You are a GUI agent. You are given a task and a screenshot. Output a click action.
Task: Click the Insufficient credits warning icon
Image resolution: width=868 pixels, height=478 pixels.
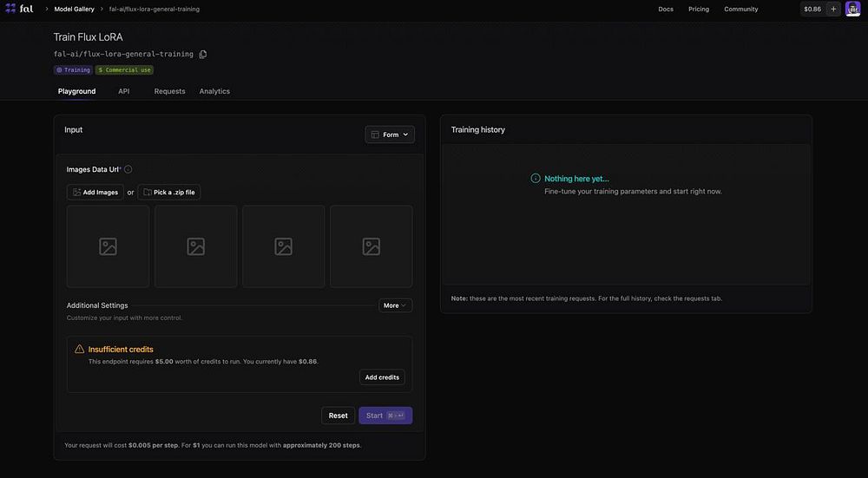[80, 349]
